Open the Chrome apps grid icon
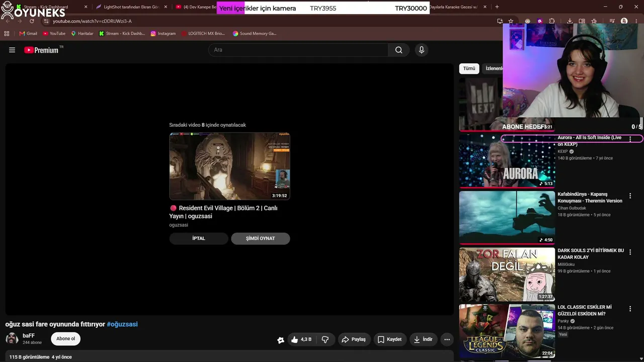This screenshot has height=362, width=644. (7, 34)
